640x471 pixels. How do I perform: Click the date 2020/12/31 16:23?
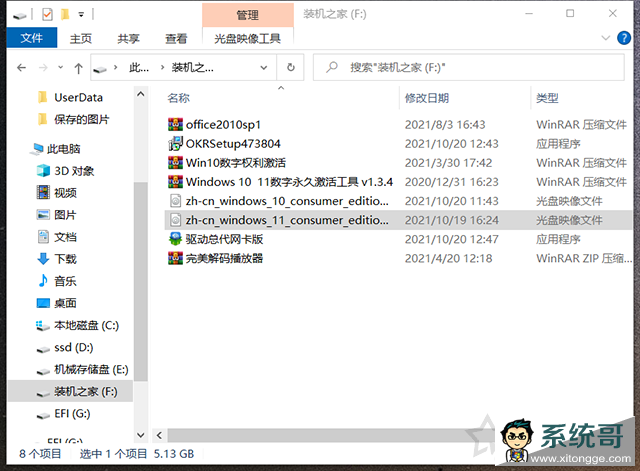point(451,182)
